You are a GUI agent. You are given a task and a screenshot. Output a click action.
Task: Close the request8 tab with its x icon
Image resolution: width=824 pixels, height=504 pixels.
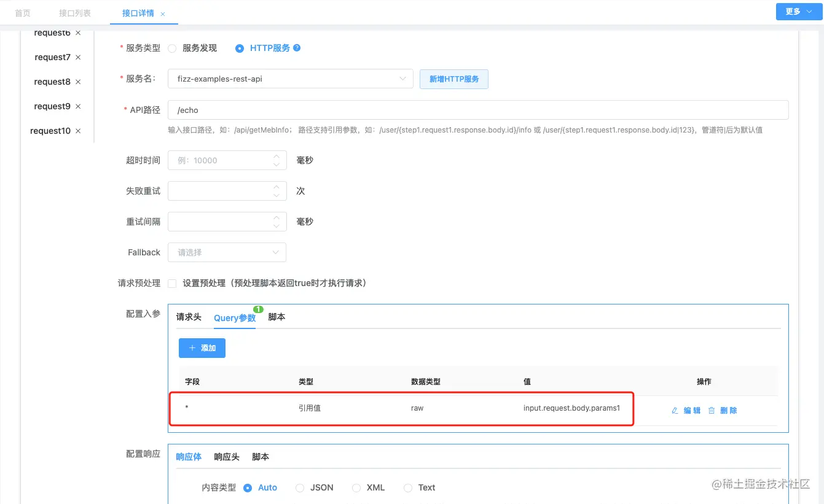(78, 82)
